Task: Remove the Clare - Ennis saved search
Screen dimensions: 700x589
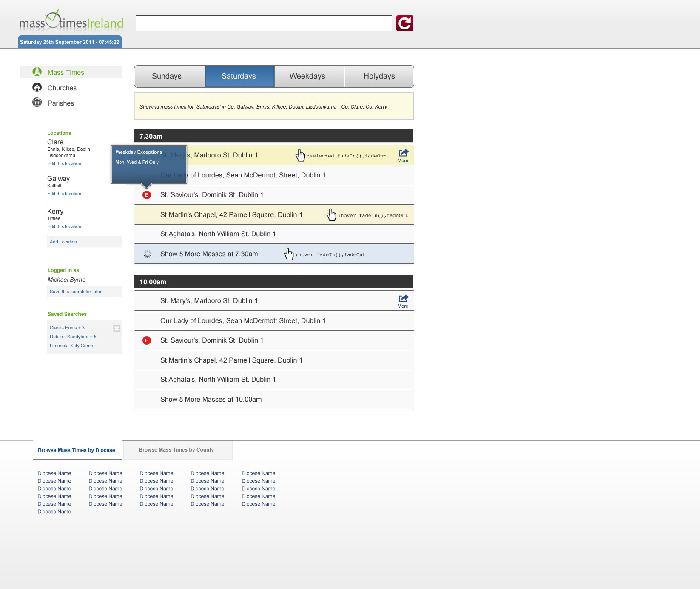Action: pyautogui.click(x=117, y=328)
